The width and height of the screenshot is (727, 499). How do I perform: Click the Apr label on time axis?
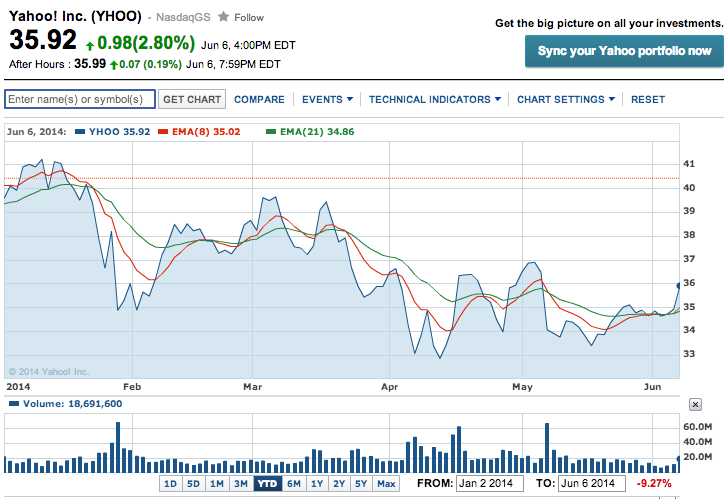389,387
